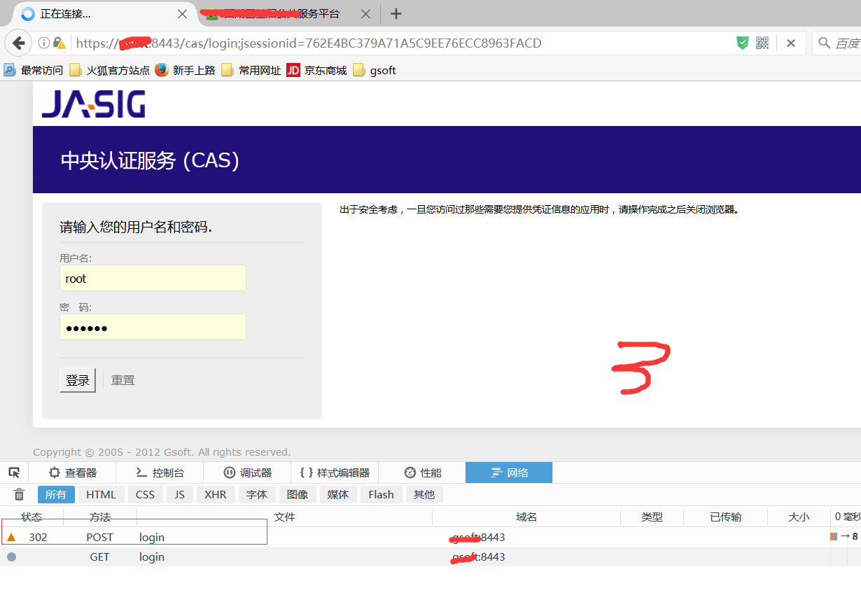Go back with the browser back arrow
The image size is (861, 616).
[x=19, y=43]
